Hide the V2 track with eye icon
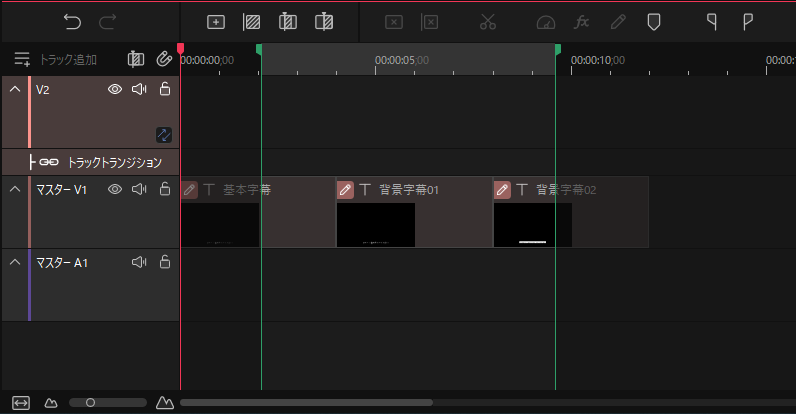Viewport: 796px width, 414px height. [x=115, y=89]
